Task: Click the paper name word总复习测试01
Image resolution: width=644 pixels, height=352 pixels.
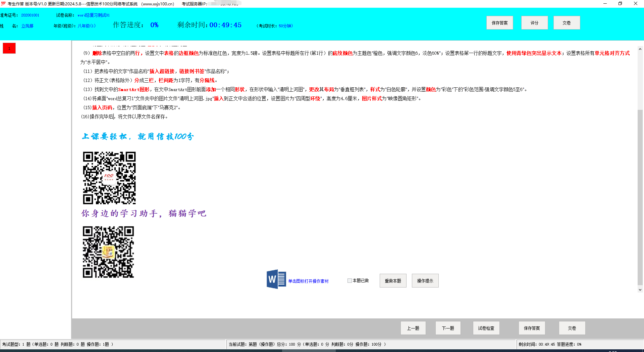Action: 94,15
